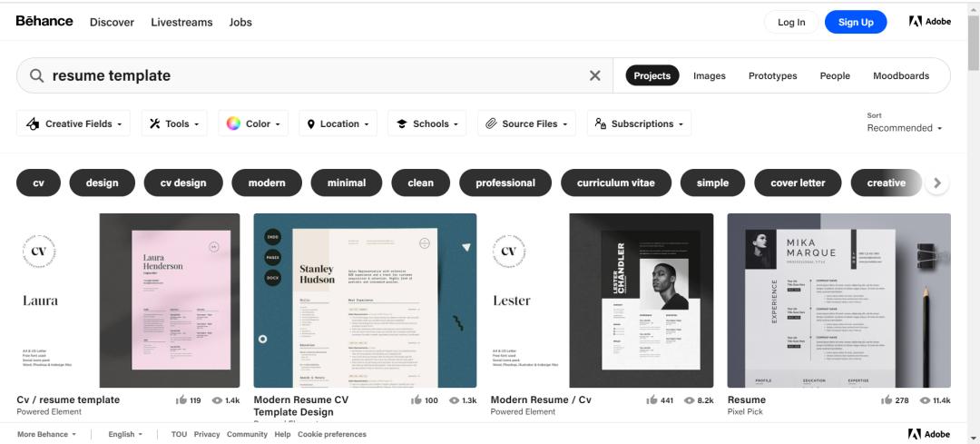Click the thumbs-up icon on Modern Resume / Cv

click(x=652, y=400)
